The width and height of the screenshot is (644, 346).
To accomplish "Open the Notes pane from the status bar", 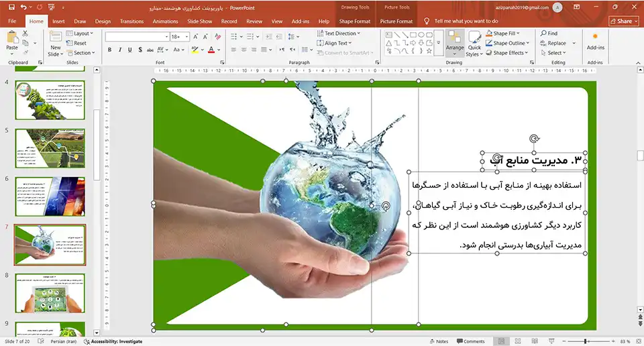I will point(439,341).
